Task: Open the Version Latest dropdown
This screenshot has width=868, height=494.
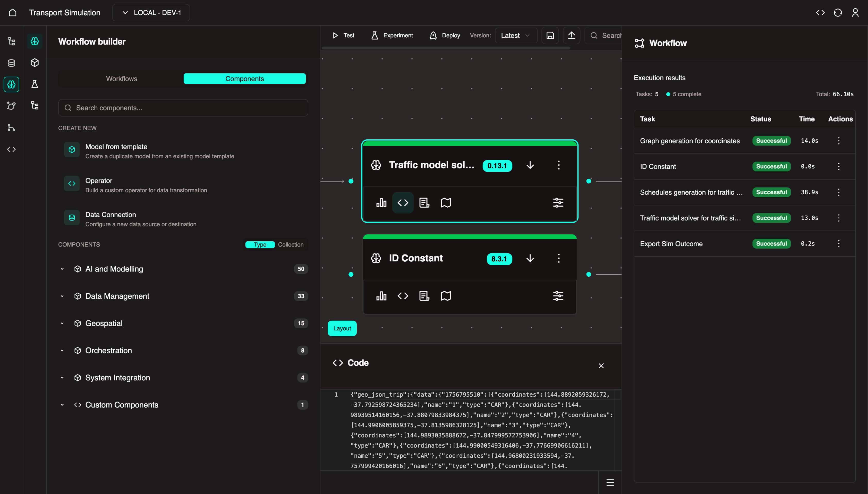Action: 516,35
